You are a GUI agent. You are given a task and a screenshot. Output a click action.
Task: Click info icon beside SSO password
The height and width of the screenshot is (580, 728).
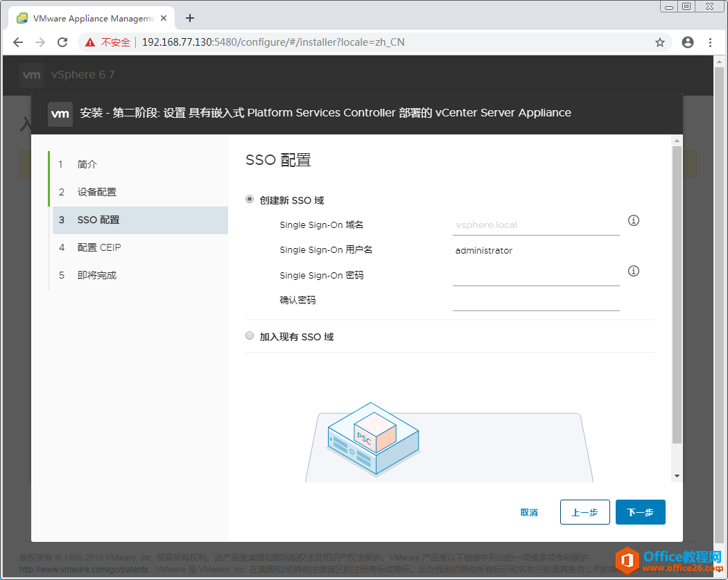633,271
